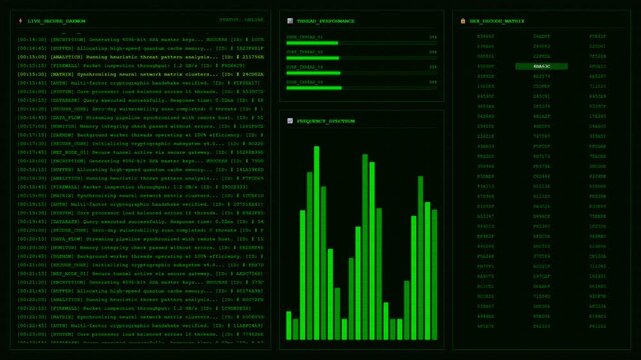Click the HEX_DECODE_MATRIX lock icon
Screen dimensions: 641x360
[463, 21]
